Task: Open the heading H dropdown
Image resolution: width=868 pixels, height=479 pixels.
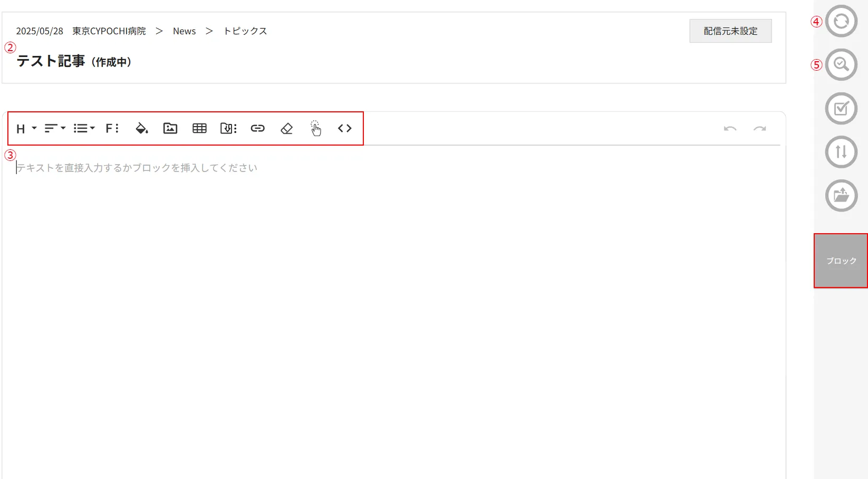Action: (26, 129)
